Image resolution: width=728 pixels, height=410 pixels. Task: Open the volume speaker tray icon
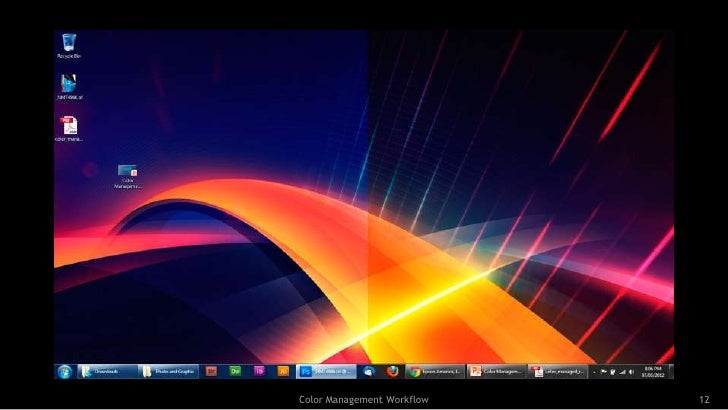tap(631, 372)
